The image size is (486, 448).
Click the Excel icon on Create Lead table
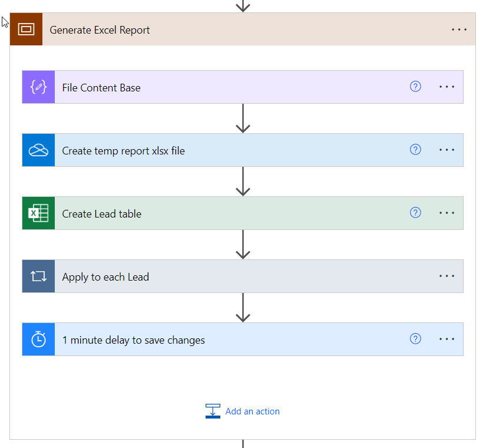pos(38,213)
